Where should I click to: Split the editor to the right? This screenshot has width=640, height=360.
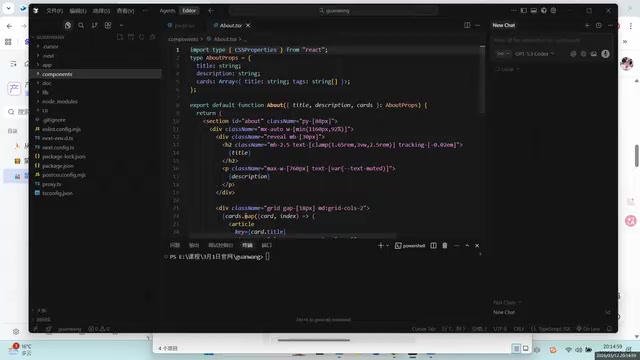point(467,25)
